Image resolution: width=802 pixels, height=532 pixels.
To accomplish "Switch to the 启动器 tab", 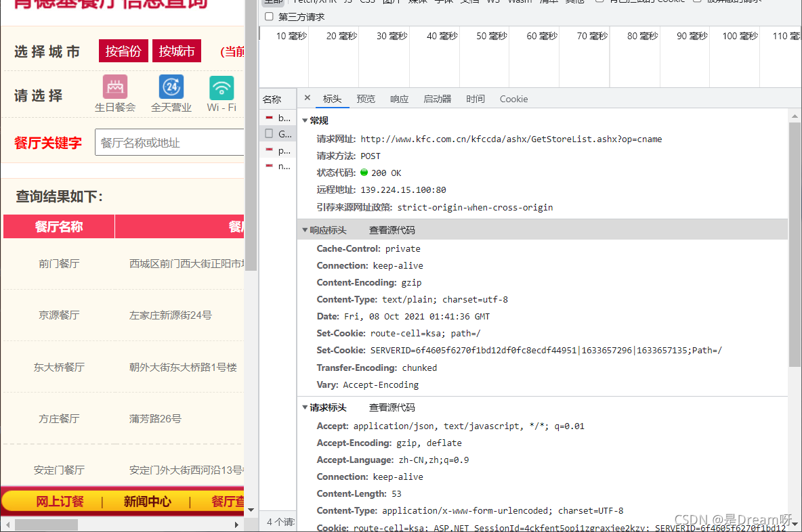I will [x=438, y=99].
